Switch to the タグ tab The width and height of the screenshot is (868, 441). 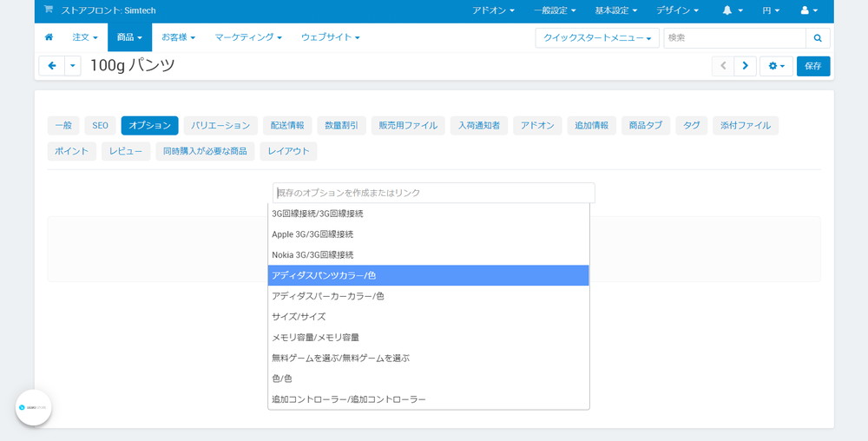click(x=692, y=126)
